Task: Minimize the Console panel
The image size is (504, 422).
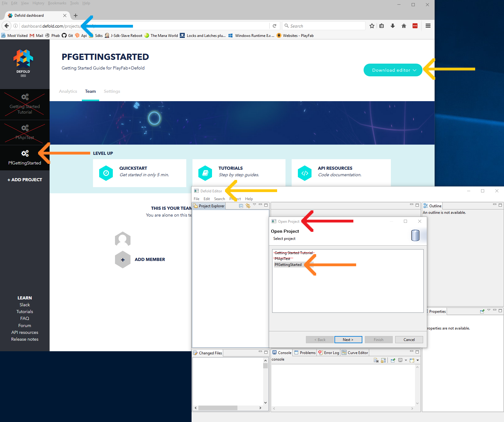Action: (412, 351)
